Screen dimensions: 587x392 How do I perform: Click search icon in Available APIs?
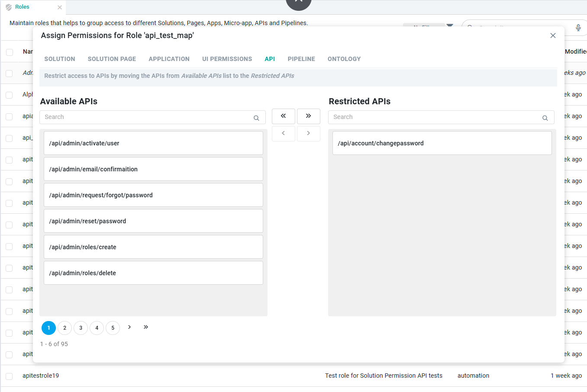pyautogui.click(x=256, y=118)
